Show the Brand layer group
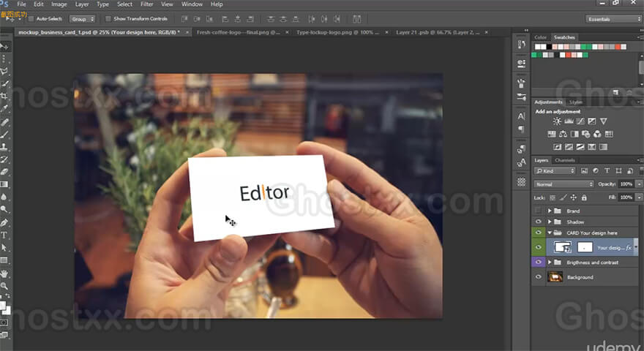Viewport: 644px width, 351px height. [x=538, y=211]
